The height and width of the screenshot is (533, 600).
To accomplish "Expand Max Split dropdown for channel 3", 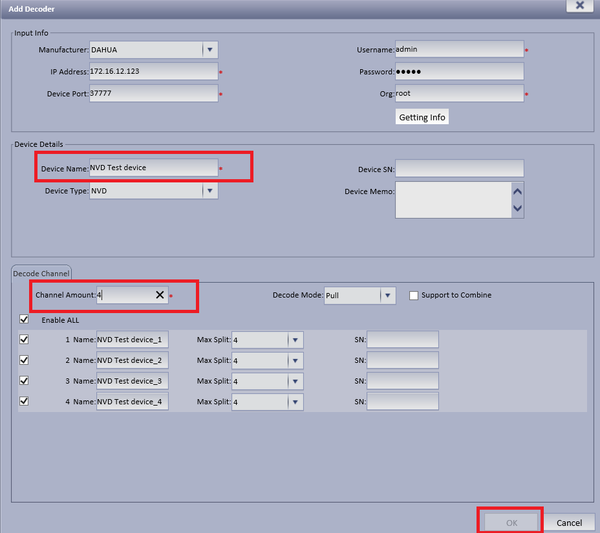I will [x=295, y=381].
